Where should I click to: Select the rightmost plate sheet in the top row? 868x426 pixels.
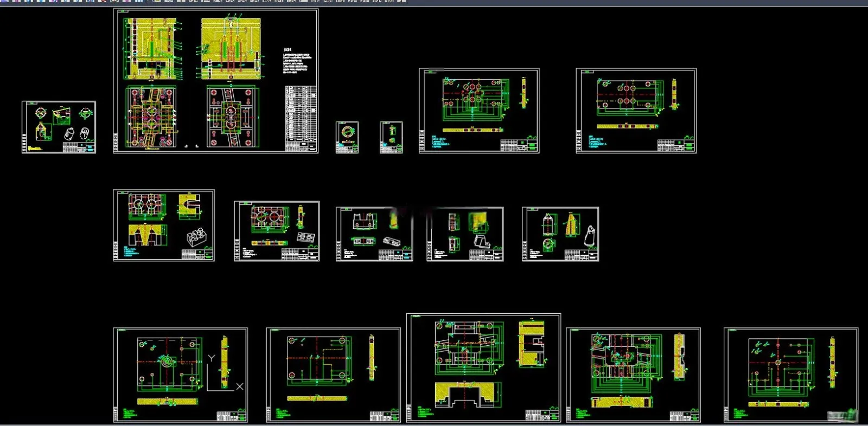(x=636, y=111)
